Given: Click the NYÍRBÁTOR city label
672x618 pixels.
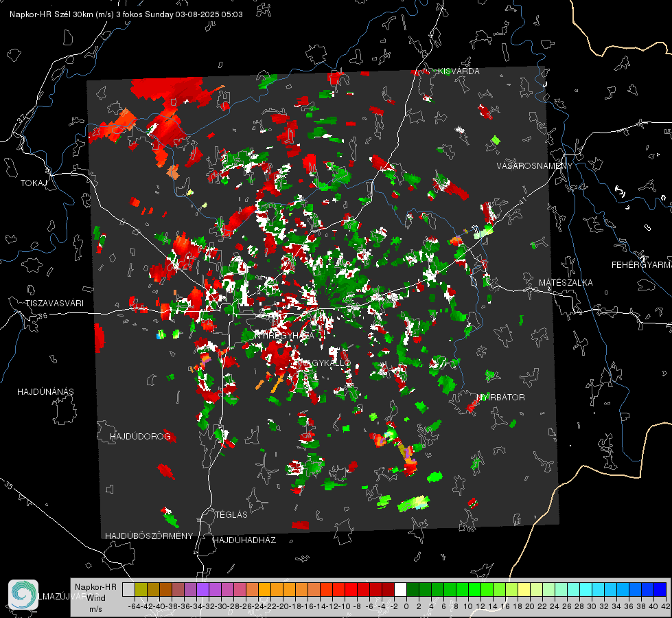Looking at the screenshot, I should 500,398.
